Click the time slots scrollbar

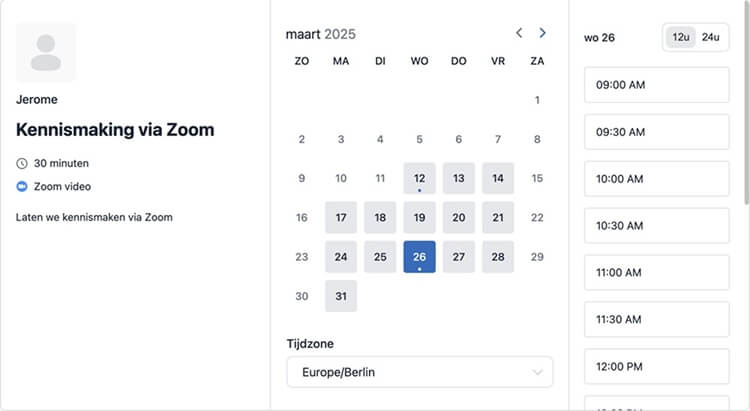click(747, 103)
